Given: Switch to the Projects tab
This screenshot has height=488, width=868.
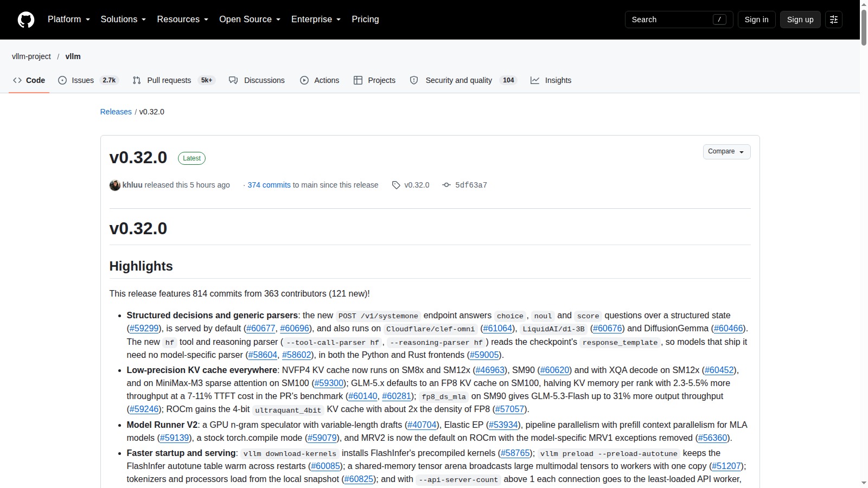Looking at the screenshot, I should coord(374,80).
